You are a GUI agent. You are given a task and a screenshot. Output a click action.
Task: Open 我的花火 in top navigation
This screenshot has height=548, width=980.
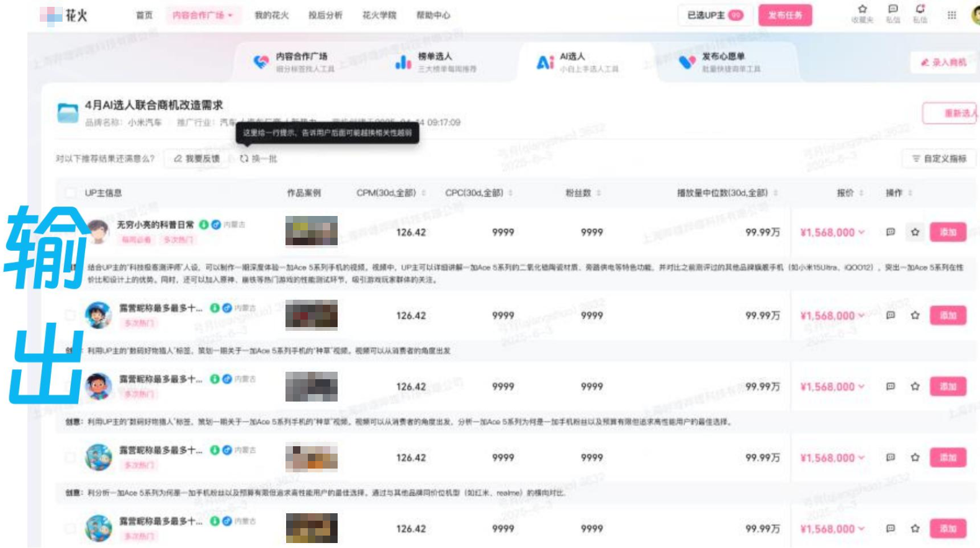[x=272, y=15]
